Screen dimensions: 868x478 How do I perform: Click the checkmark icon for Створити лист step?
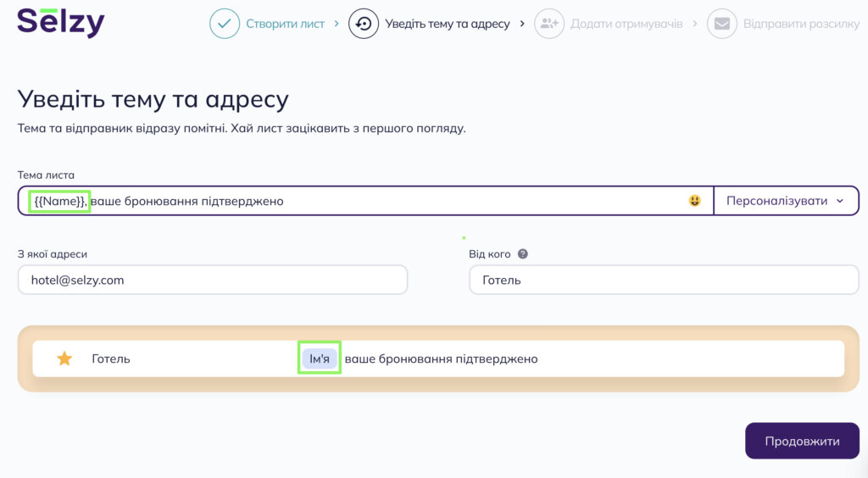tap(224, 24)
